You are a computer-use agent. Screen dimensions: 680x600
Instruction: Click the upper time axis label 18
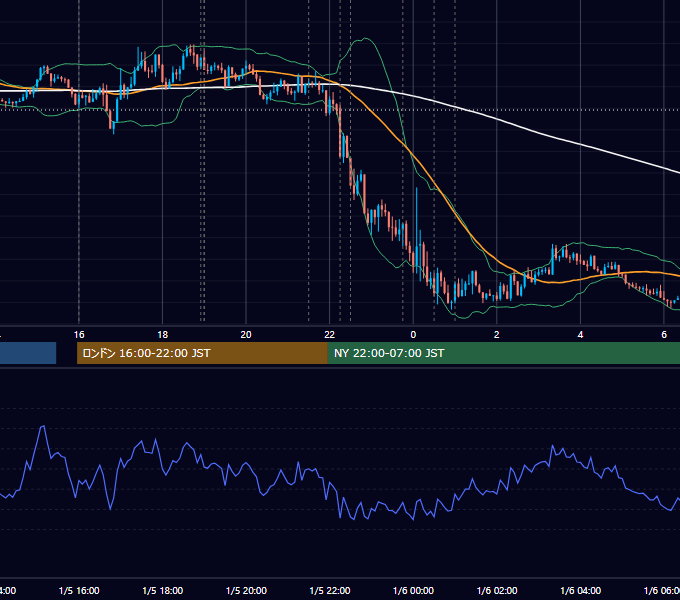pyautogui.click(x=163, y=335)
